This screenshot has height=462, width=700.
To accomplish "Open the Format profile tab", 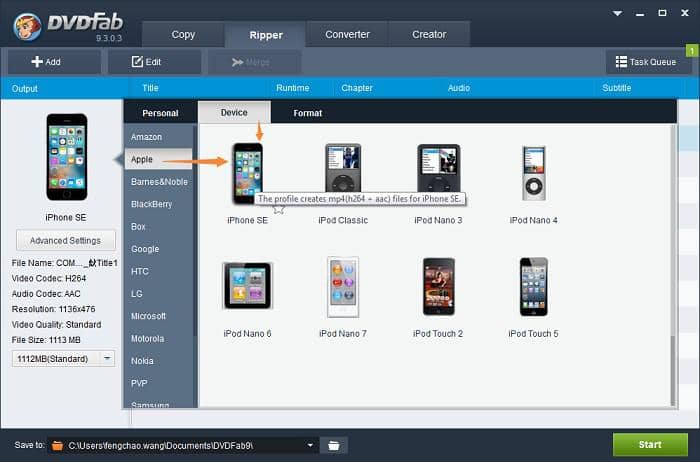I will click(308, 113).
